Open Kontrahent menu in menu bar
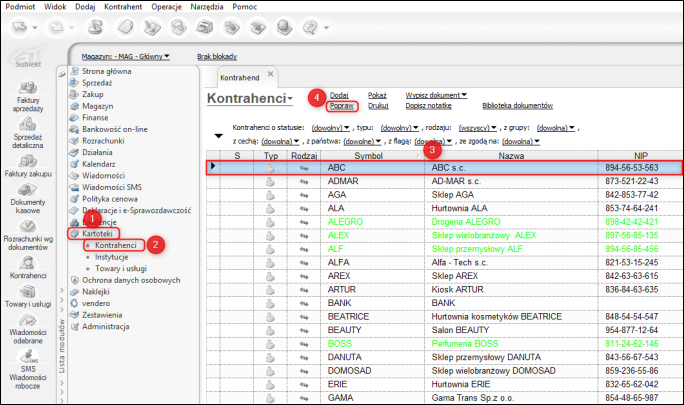 123,7
